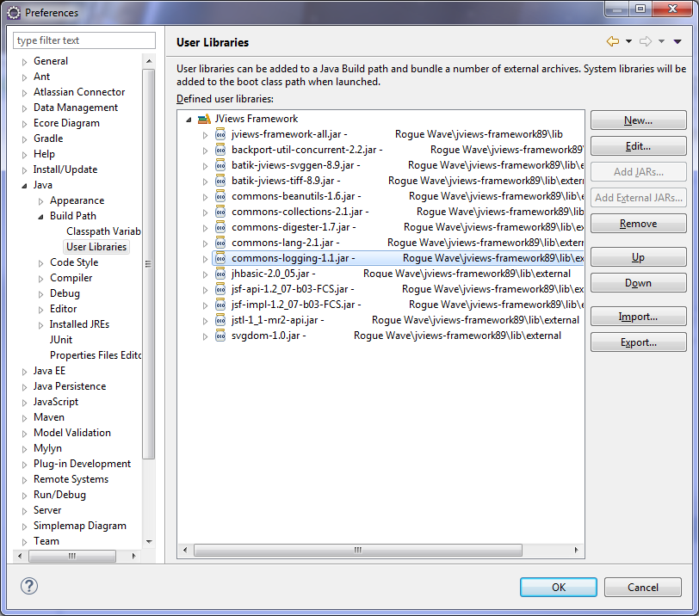
Task: Click the jviews-framework-all.jar file icon
Action: 220,134
